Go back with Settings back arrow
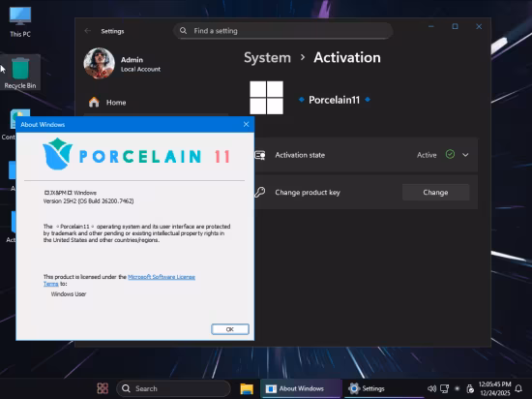Viewport: 532px width, 399px height. pyautogui.click(x=87, y=31)
